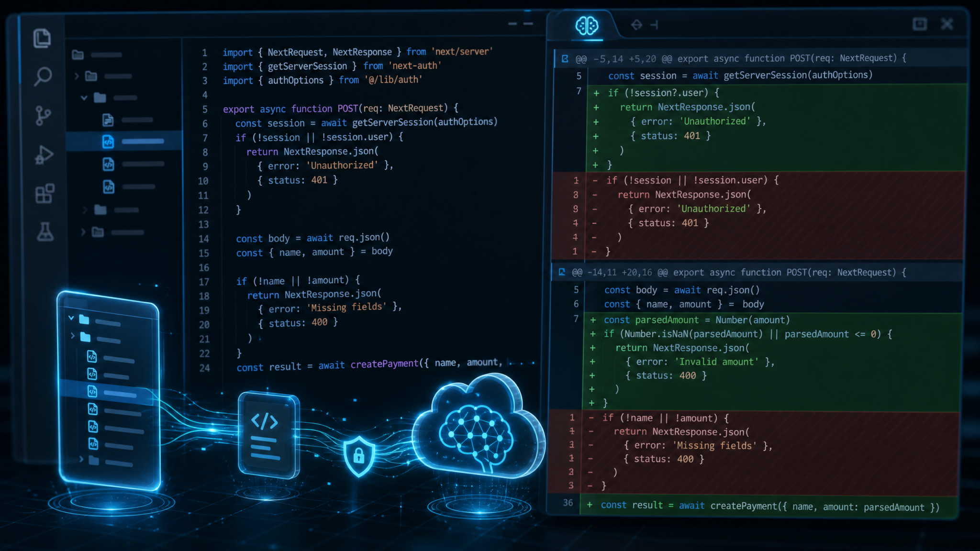The height and width of the screenshot is (551, 980).
Task: Select the AI brain tab in right panel
Action: [x=587, y=25]
